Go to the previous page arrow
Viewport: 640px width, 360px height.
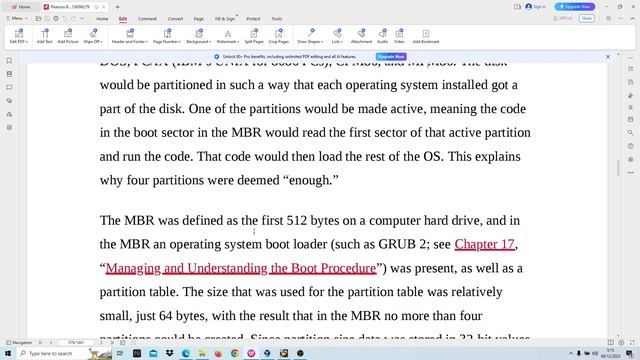coord(51,342)
